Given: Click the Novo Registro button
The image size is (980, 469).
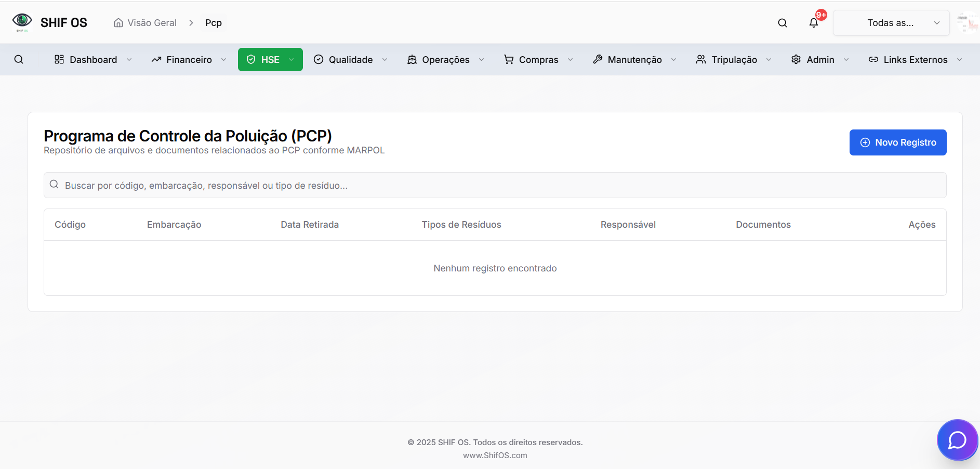Looking at the screenshot, I should (x=898, y=142).
